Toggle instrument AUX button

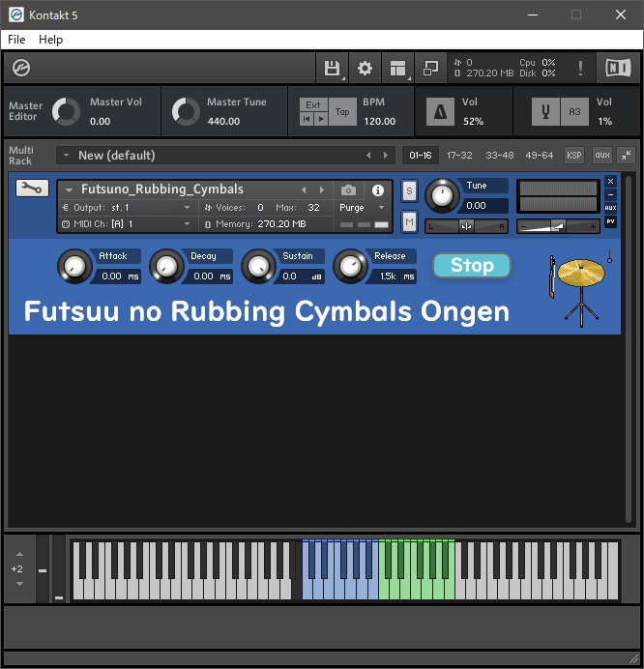pos(611,208)
